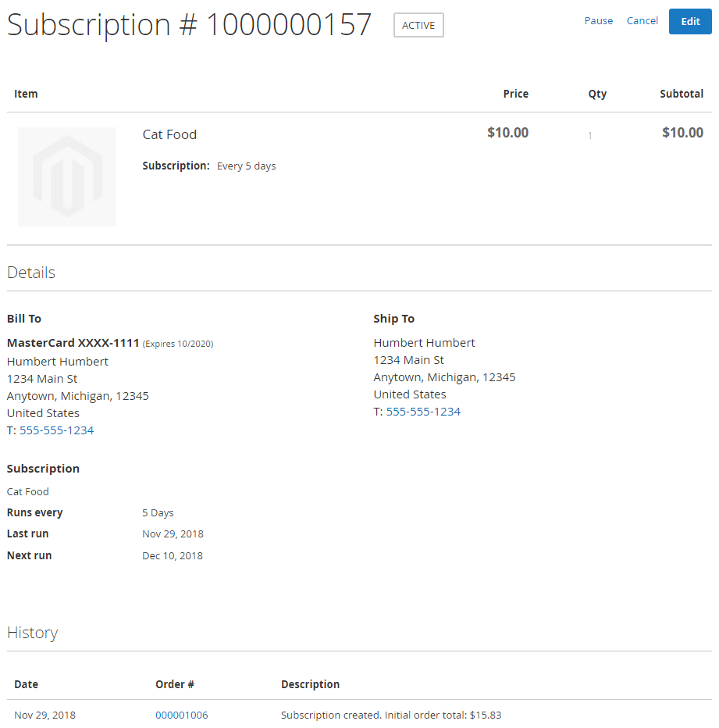
Task: Select the Subscription details subheading
Action: tap(43, 469)
